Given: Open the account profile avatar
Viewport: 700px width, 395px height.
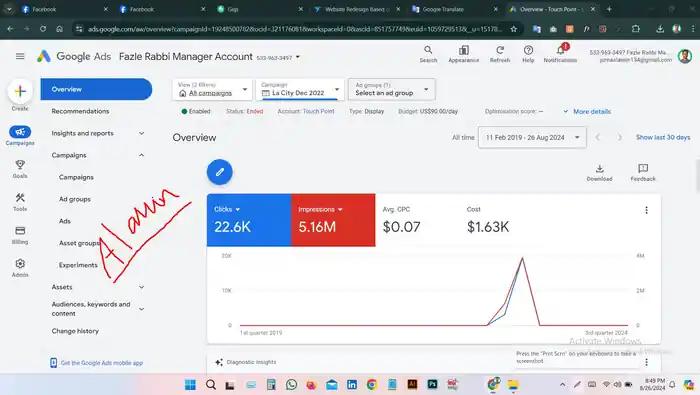Looking at the screenshot, I should pos(684,56).
